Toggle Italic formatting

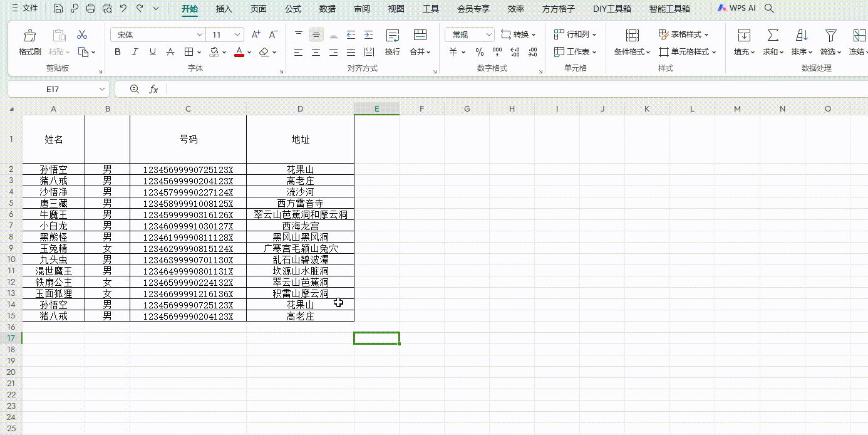pyautogui.click(x=135, y=52)
